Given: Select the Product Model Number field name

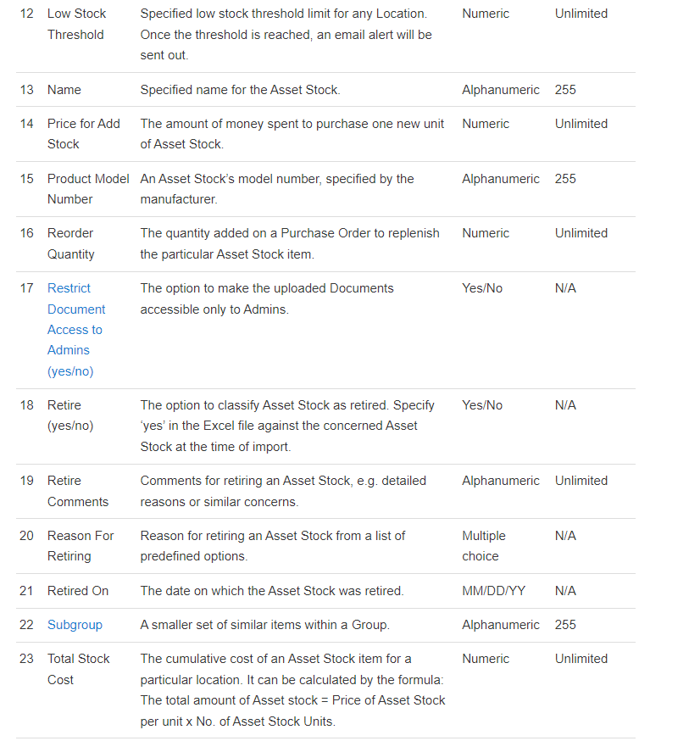Looking at the screenshot, I should pyautogui.click(x=88, y=189).
